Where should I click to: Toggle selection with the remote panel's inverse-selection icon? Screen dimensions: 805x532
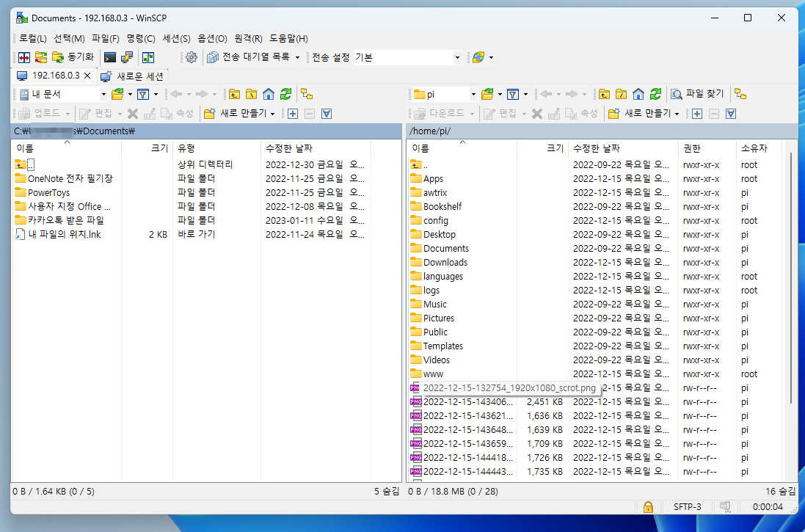click(729, 114)
